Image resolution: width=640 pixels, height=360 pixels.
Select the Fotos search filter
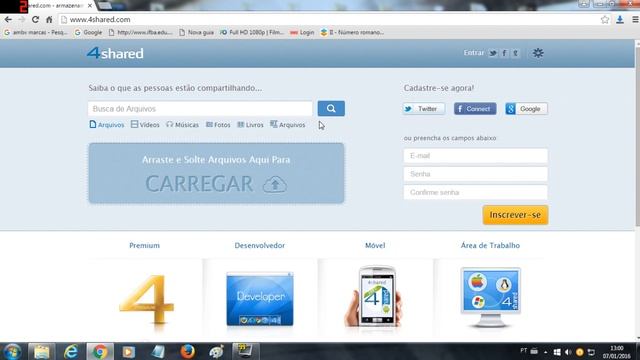coord(218,124)
